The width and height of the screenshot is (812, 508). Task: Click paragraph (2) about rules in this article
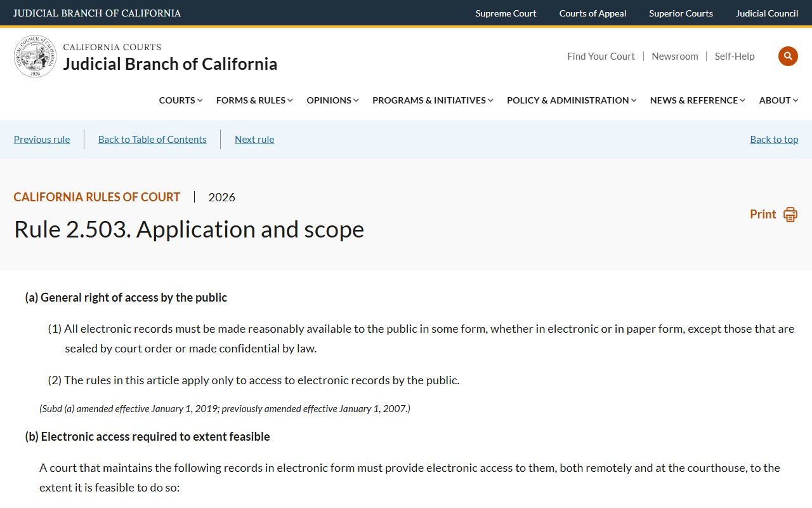coord(254,380)
